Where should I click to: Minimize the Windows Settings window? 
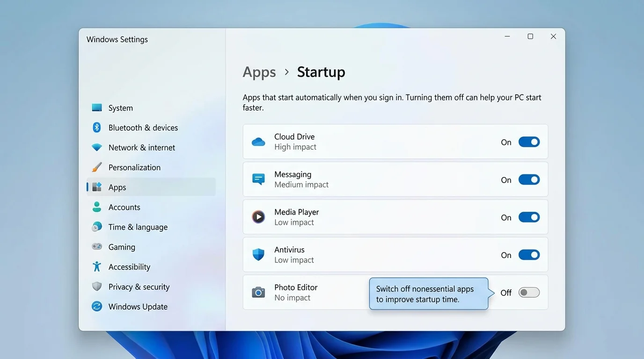(x=507, y=36)
